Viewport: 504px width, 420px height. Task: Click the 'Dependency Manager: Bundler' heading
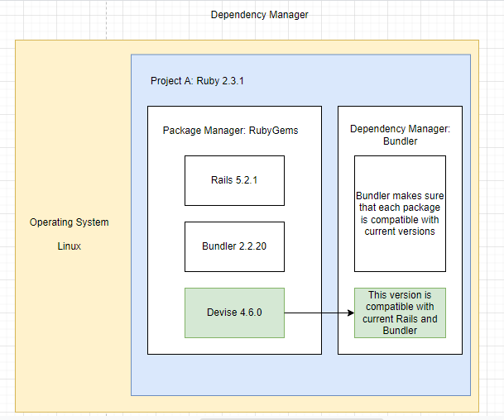[400, 135]
